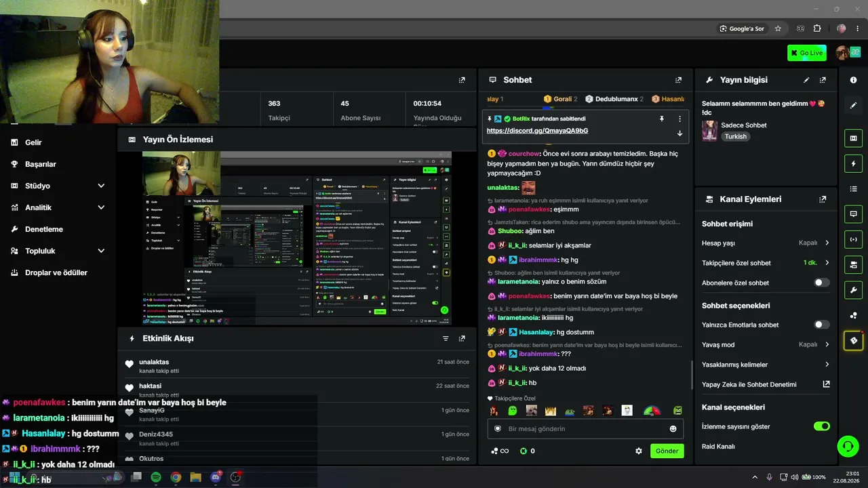Open Shuboo's profile from the chat
Image resolution: width=868 pixels, height=488 pixels.
click(510, 231)
